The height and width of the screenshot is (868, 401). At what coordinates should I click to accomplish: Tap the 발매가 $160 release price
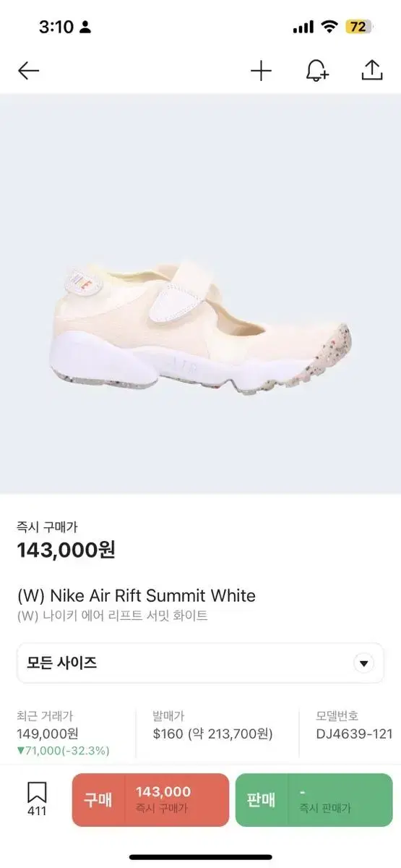coord(212,733)
